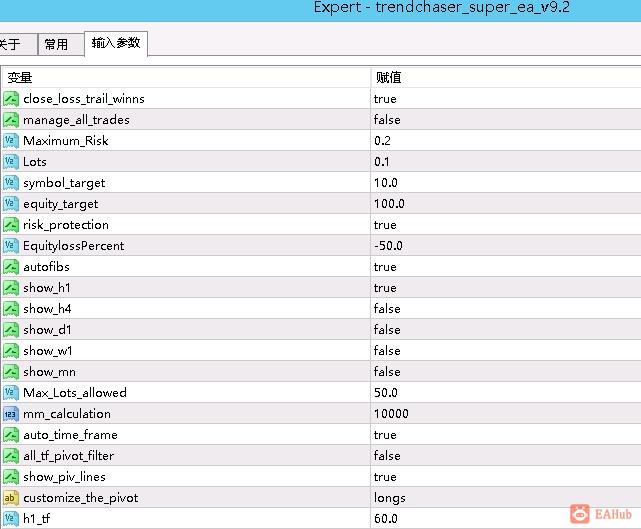Select the false value of show_d1
Screen dimensions: 641x529
click(x=387, y=330)
